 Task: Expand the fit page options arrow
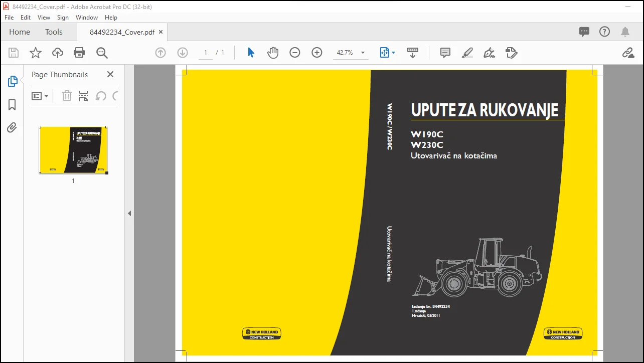point(394,53)
